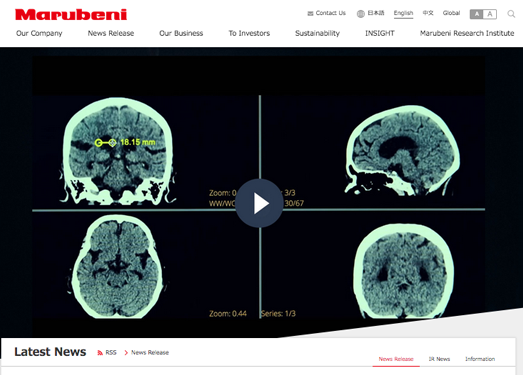This screenshot has height=375, width=523.
Task: Open the search magnifier icon
Action: click(x=511, y=14)
